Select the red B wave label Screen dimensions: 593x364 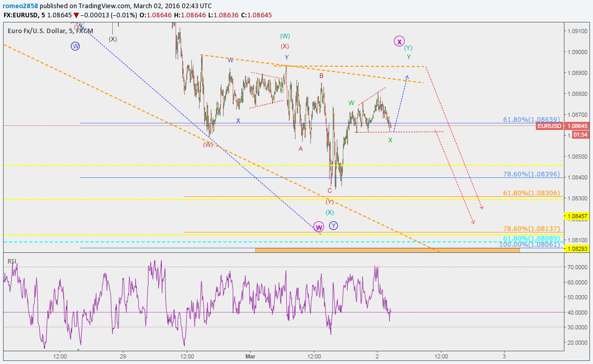click(321, 76)
